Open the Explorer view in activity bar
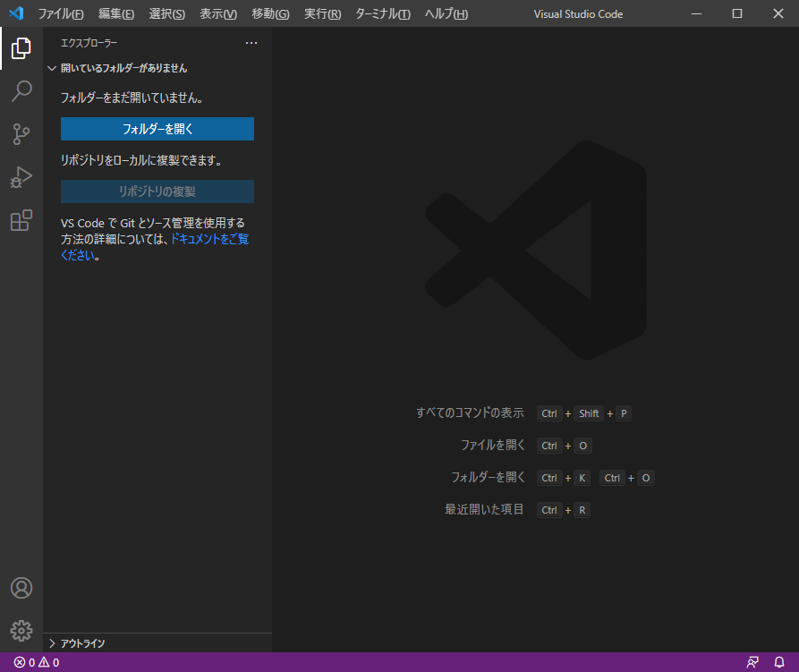Viewport: 799px width, 672px height. (x=21, y=48)
